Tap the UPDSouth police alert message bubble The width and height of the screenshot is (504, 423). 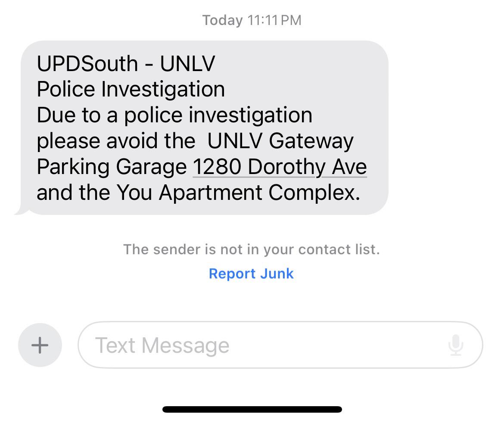click(202, 127)
